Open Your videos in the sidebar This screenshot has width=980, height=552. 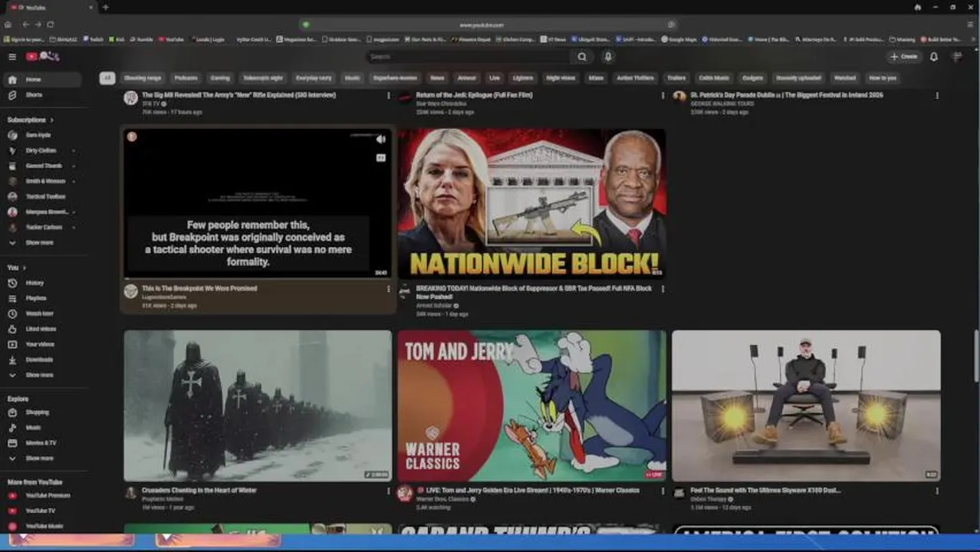point(41,344)
